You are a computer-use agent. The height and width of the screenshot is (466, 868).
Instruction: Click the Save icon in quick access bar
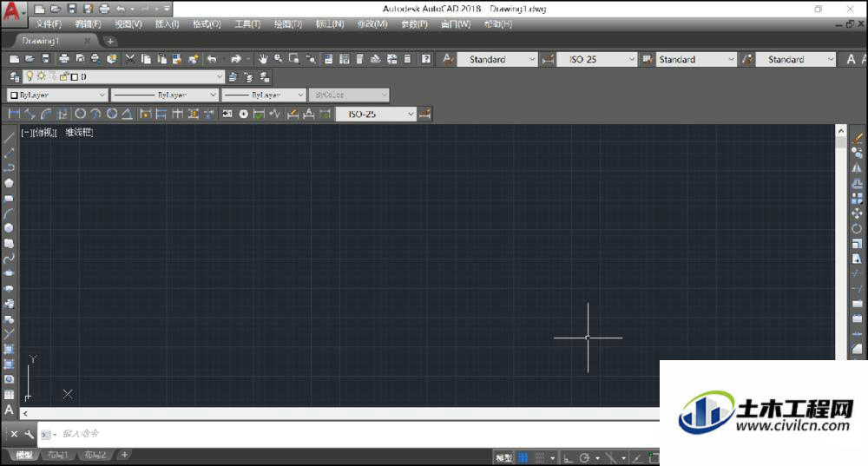[71, 9]
